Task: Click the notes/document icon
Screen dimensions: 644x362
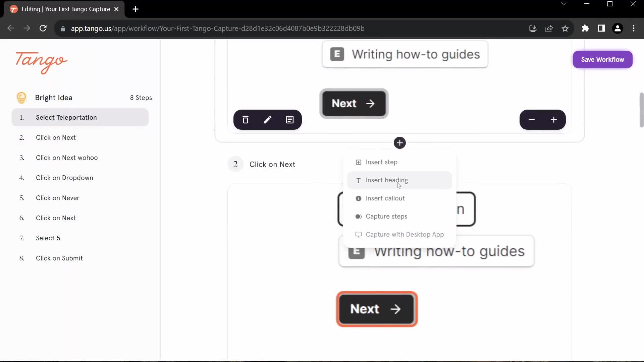Action: tap(290, 120)
